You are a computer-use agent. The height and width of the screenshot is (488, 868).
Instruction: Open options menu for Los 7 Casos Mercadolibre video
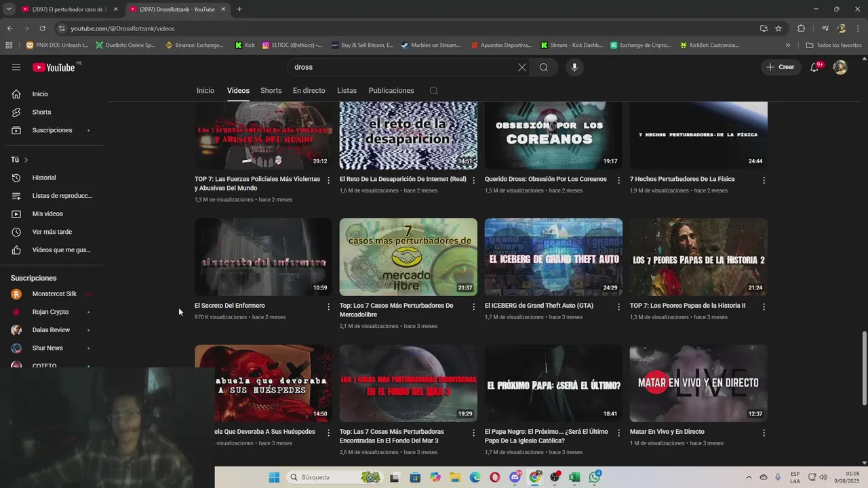pos(473,306)
